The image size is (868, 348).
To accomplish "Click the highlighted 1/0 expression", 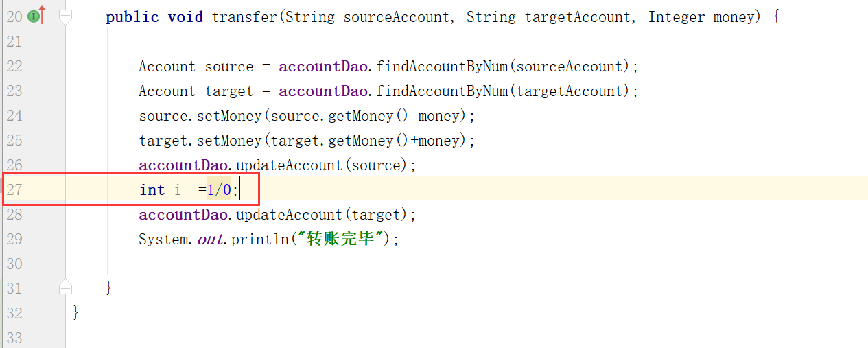I will coord(219,190).
